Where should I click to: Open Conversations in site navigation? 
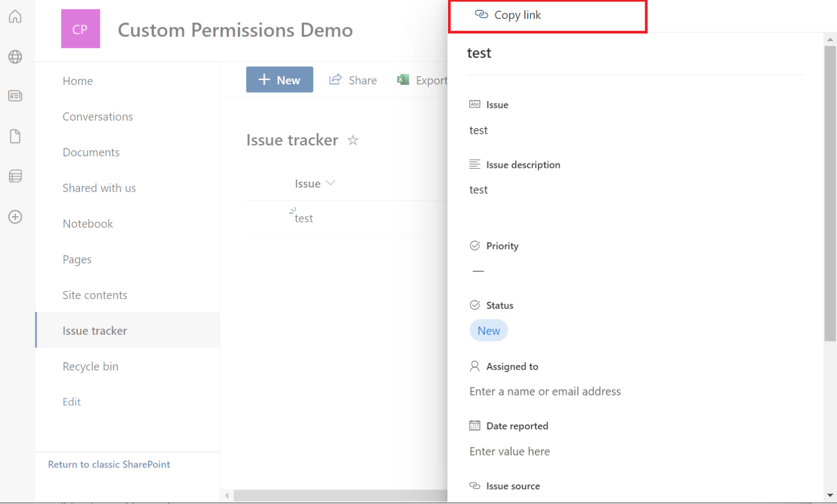tap(98, 117)
